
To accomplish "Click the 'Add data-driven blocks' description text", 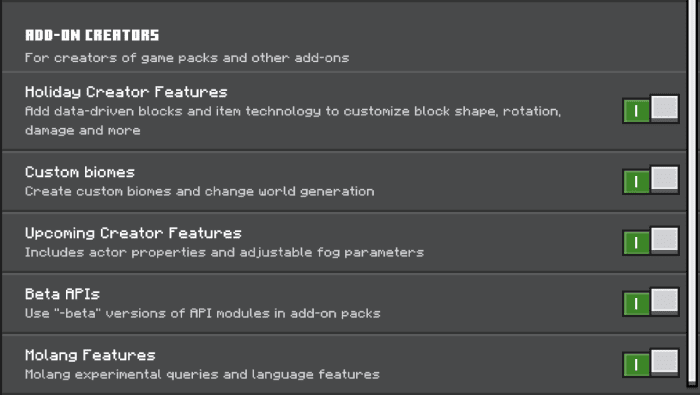I will (293, 121).
